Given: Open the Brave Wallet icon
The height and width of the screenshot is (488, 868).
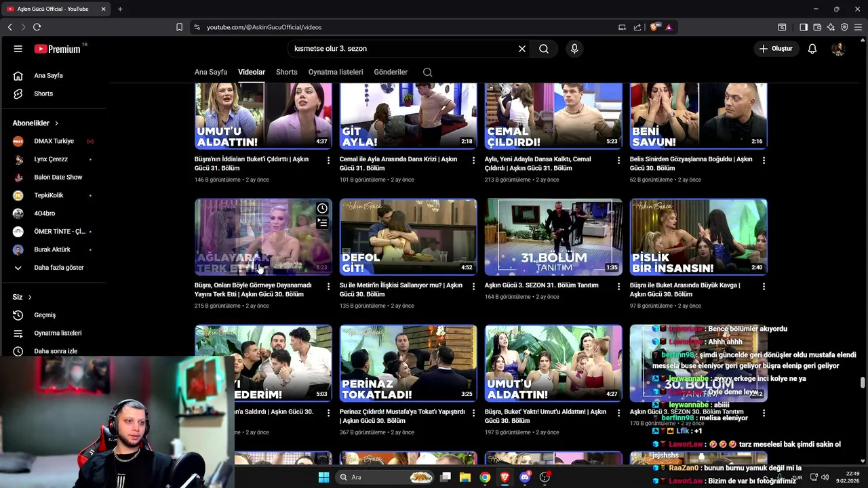Looking at the screenshot, I should [x=817, y=27].
